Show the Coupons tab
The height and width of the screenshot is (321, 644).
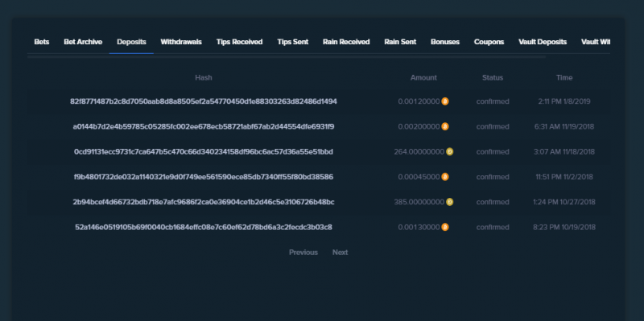[x=489, y=42]
